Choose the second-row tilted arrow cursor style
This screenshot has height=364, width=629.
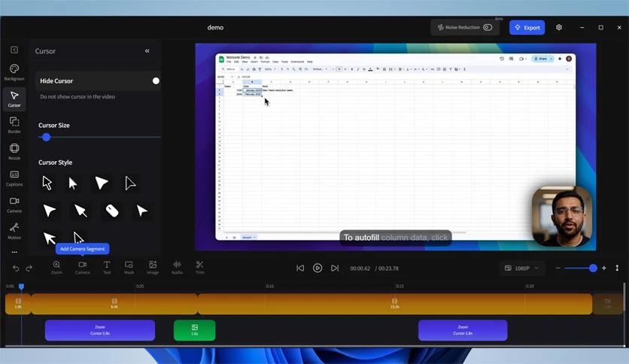coord(81,211)
